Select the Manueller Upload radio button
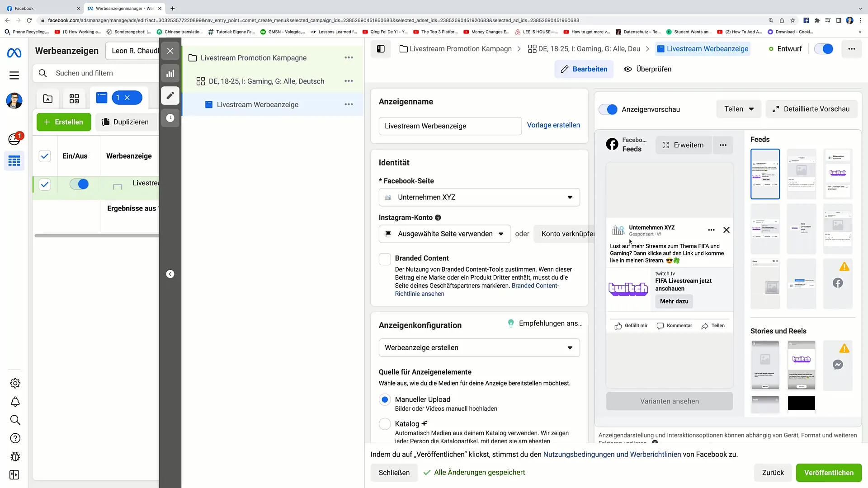868x488 pixels. pos(385,399)
